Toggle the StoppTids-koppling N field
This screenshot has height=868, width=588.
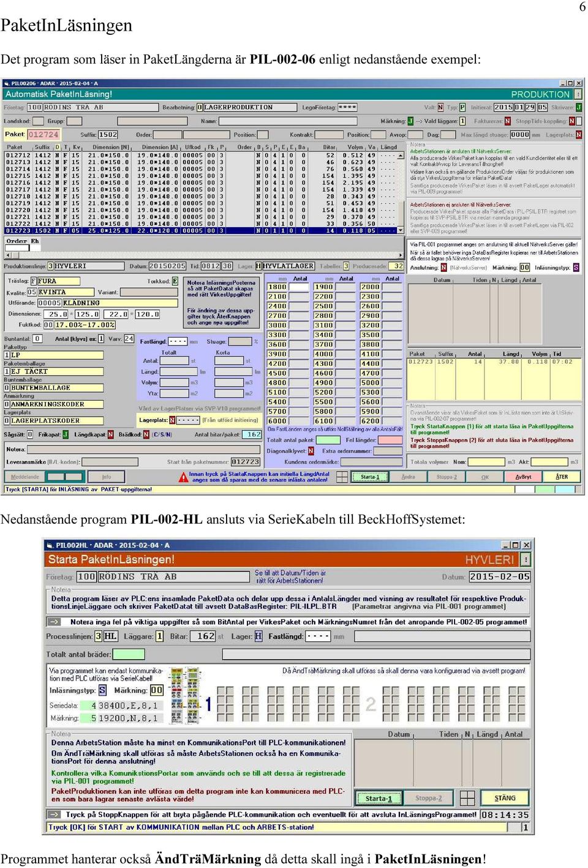coord(572,121)
